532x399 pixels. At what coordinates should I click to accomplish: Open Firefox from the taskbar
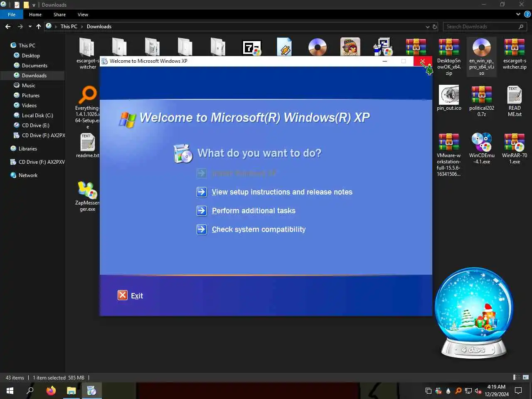click(x=51, y=391)
